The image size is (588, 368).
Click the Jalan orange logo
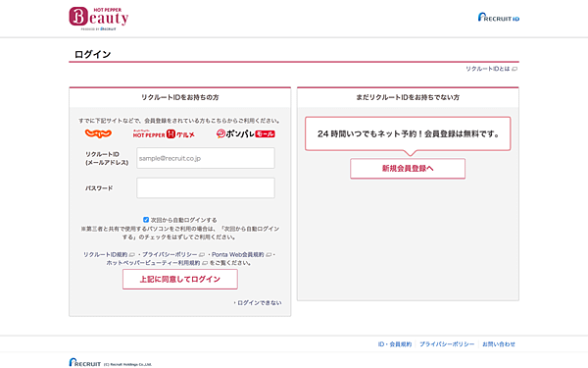click(98, 133)
